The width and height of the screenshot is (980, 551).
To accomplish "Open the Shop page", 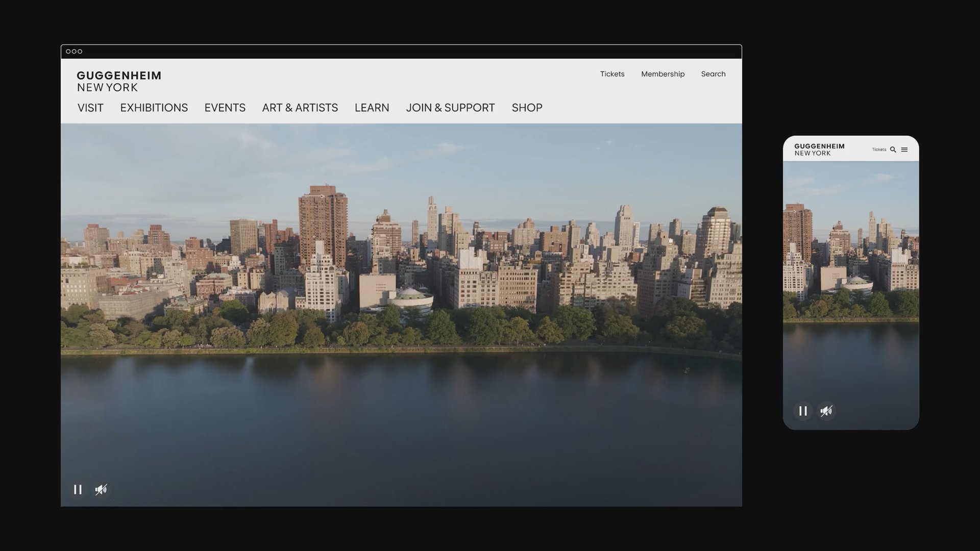I will (527, 108).
